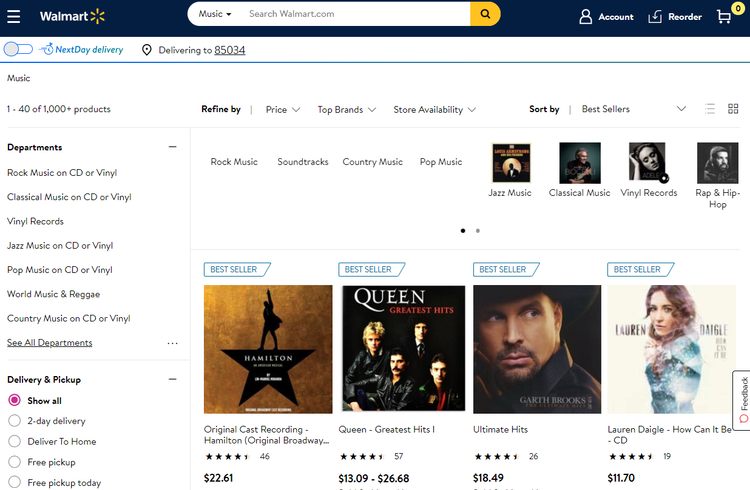
Task: Open the Reorder icon
Action: point(655,17)
